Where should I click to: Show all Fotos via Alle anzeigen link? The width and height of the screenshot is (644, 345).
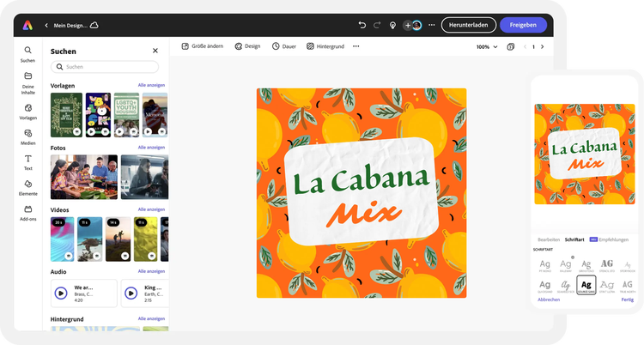(x=151, y=147)
